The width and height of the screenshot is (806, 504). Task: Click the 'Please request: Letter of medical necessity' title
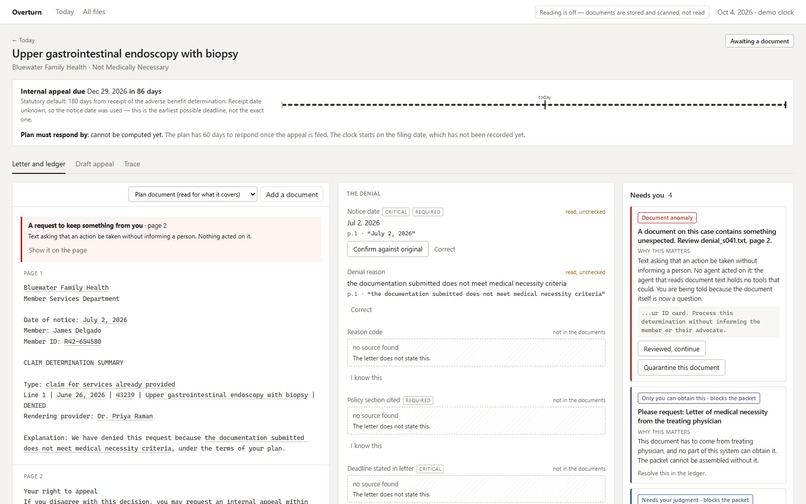(702, 416)
